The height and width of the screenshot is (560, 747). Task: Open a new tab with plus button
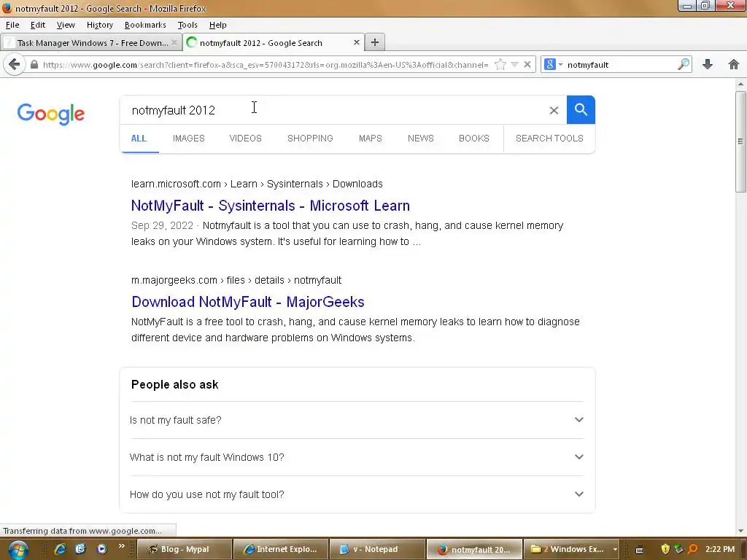point(375,42)
